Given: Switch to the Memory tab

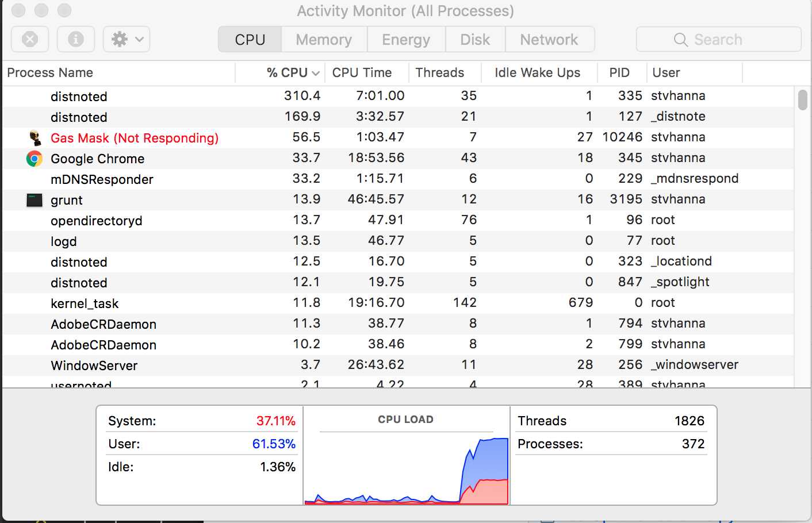Looking at the screenshot, I should click(x=324, y=39).
